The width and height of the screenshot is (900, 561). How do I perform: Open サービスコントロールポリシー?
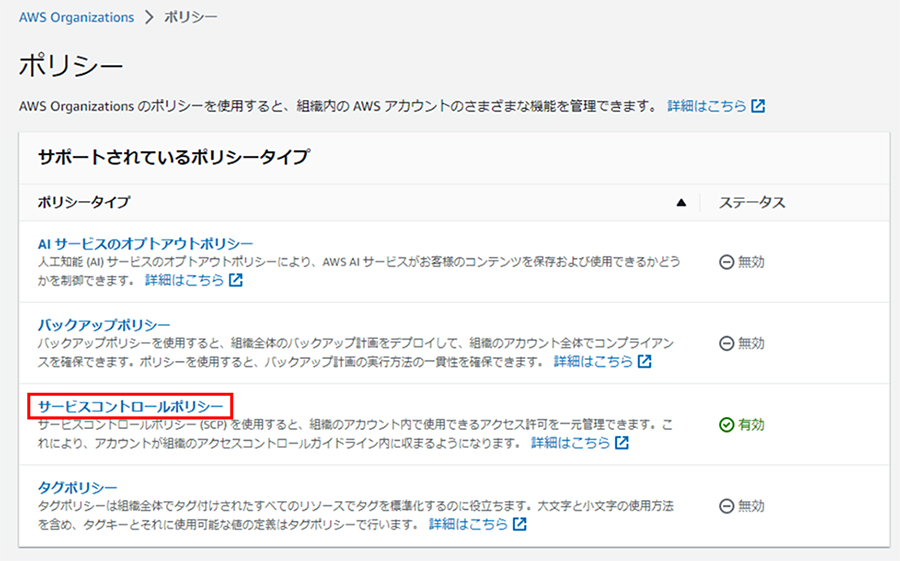point(130,407)
